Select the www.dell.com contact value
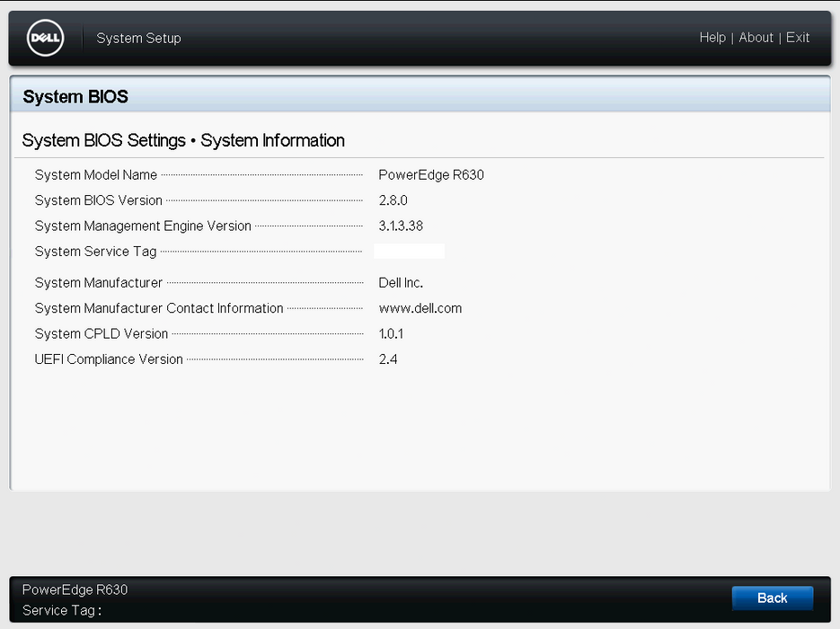This screenshot has height=629, width=840. click(420, 308)
